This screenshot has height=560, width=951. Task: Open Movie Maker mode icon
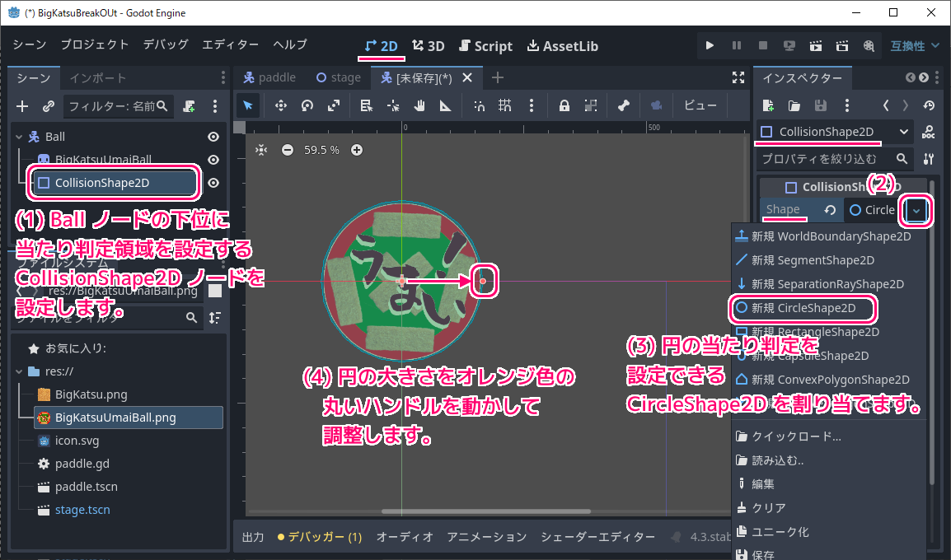tap(869, 45)
